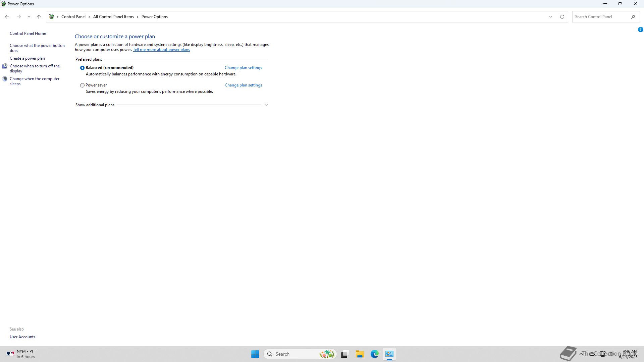644x362 pixels.
Task: Click the Search Control Panel field
Action: click(600, 17)
